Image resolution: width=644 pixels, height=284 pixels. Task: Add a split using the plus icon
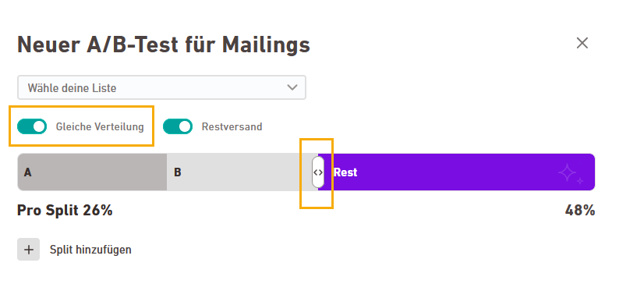(x=28, y=249)
